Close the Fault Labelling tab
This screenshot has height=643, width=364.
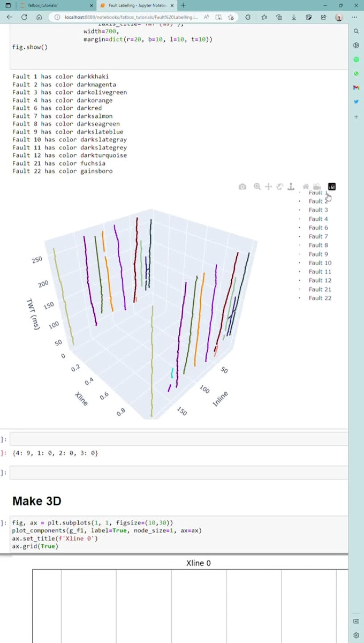pyautogui.click(x=171, y=5)
